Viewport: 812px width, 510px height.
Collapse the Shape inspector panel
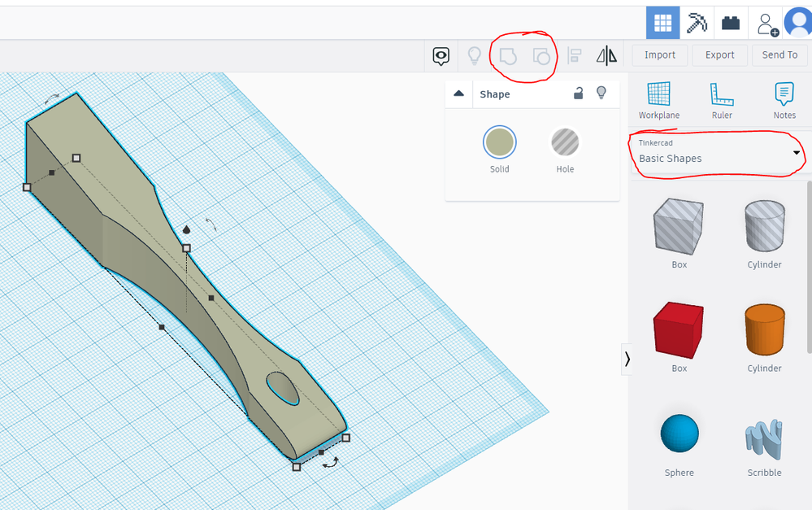pos(458,94)
